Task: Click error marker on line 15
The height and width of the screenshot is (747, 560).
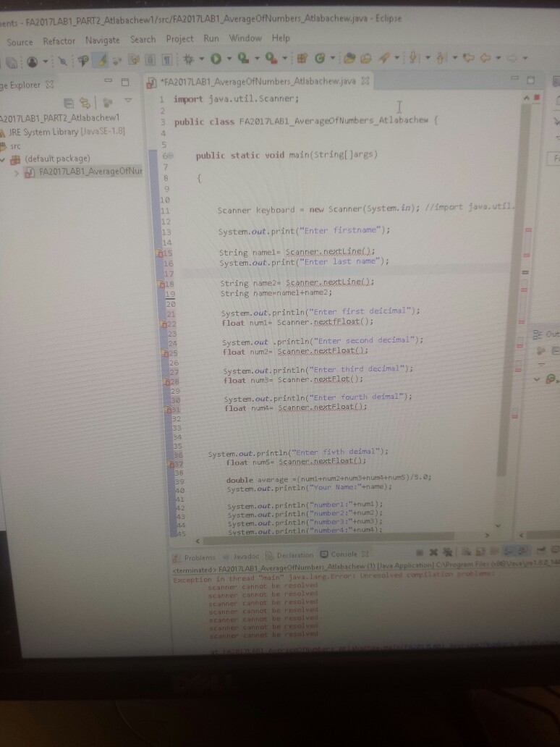Action: coord(161,253)
